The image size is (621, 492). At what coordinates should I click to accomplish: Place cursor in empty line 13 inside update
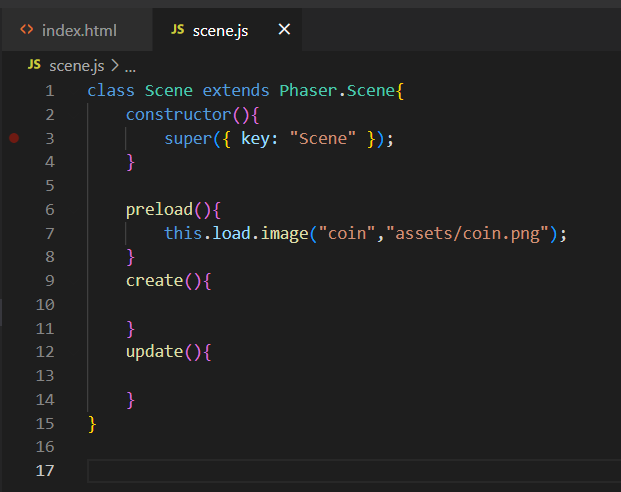pos(354,376)
